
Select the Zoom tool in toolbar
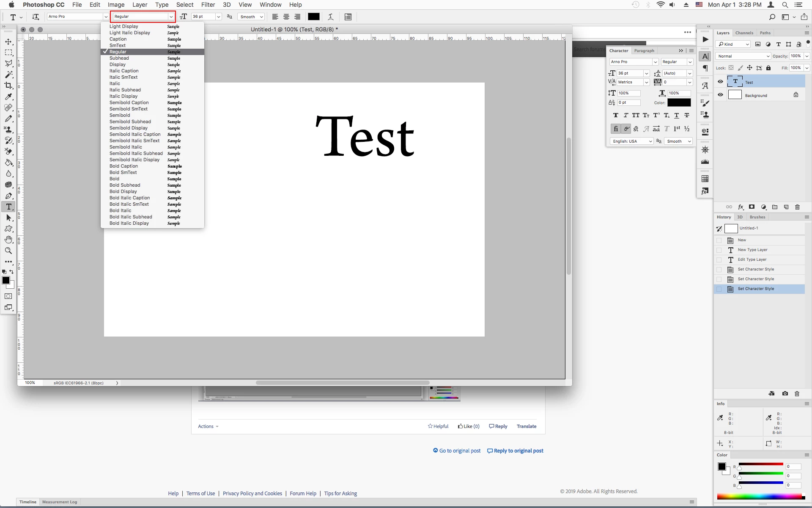point(8,251)
